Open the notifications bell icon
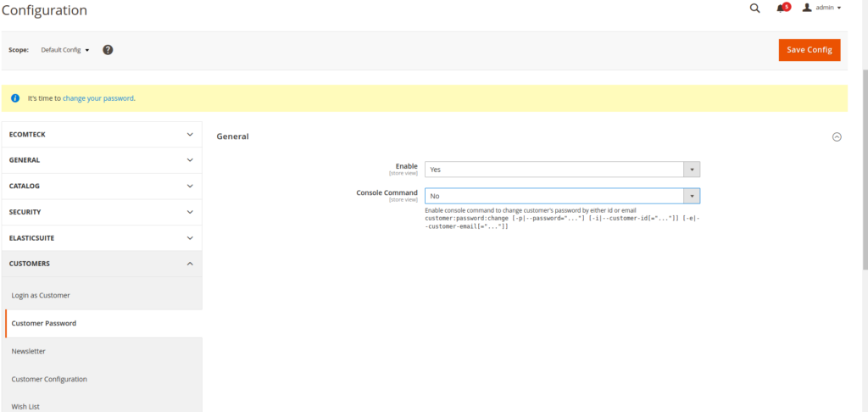This screenshot has width=868, height=412. (x=782, y=8)
